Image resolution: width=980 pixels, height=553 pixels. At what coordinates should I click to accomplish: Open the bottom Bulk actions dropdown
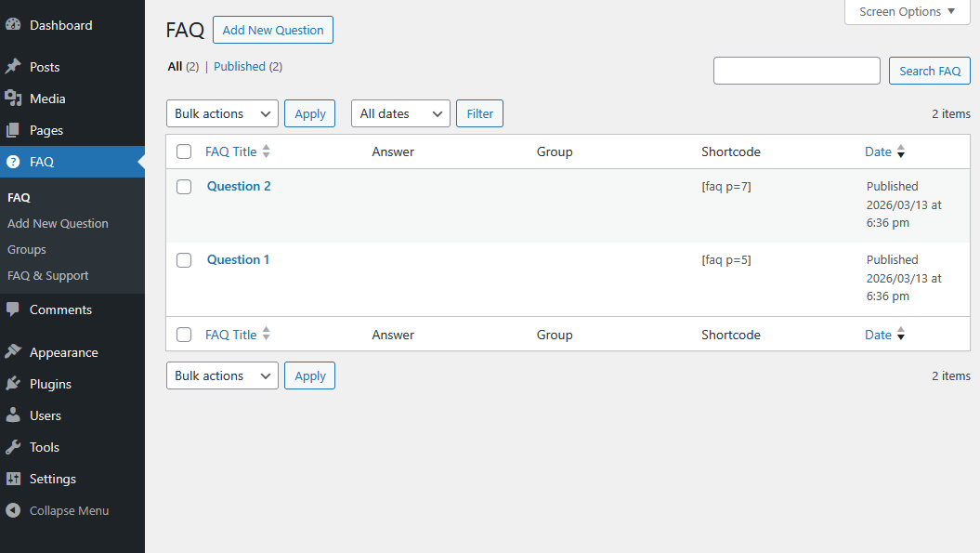222,375
